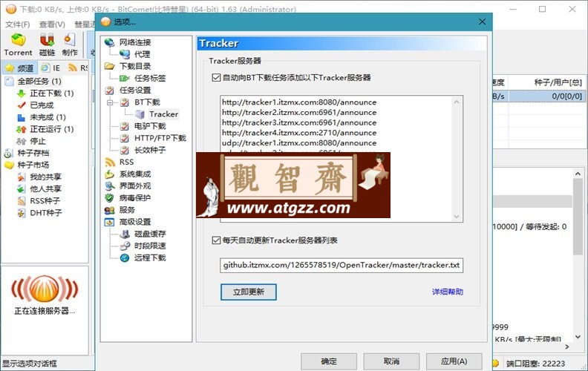Screen dimensions: 588x371
Task: Open the 详细帮助 help link
Action: pyautogui.click(x=448, y=292)
